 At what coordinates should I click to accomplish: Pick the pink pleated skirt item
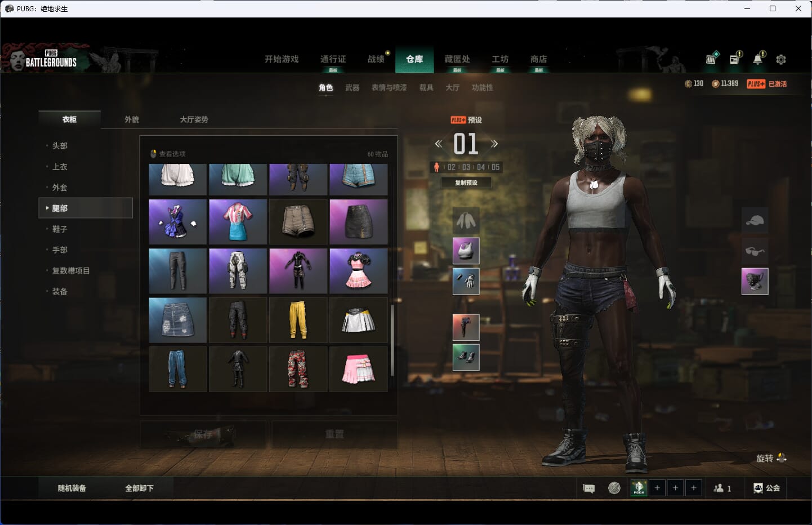pos(359,369)
